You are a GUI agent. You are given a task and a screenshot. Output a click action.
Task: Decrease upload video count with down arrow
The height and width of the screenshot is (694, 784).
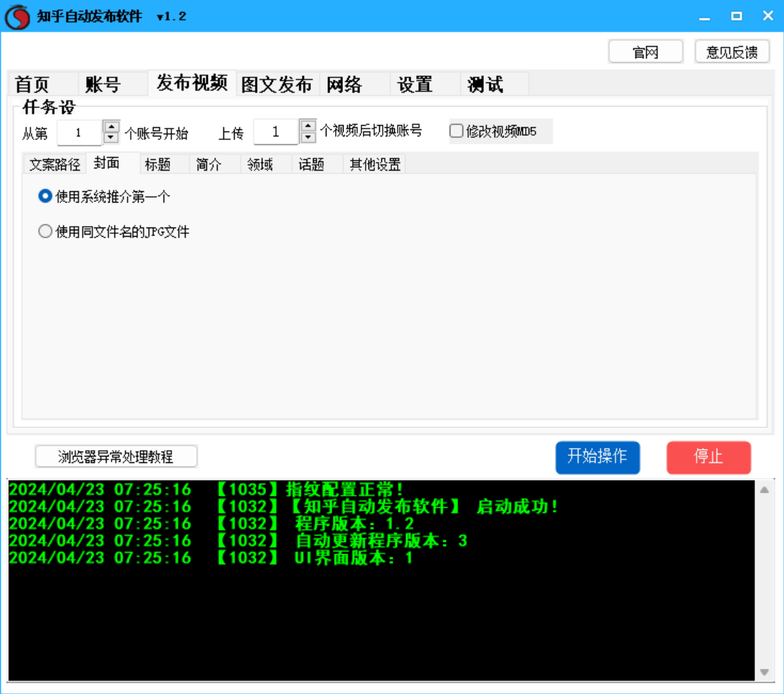point(308,137)
